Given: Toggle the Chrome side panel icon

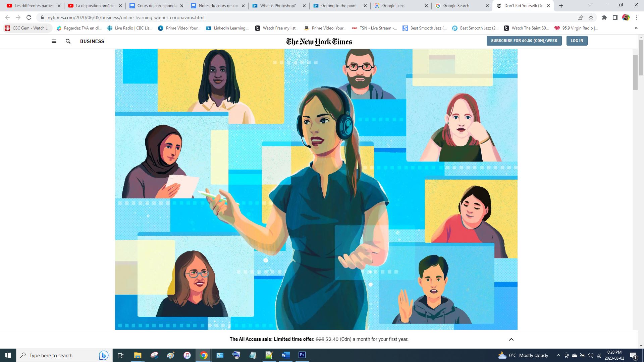Looking at the screenshot, I should (x=615, y=17).
